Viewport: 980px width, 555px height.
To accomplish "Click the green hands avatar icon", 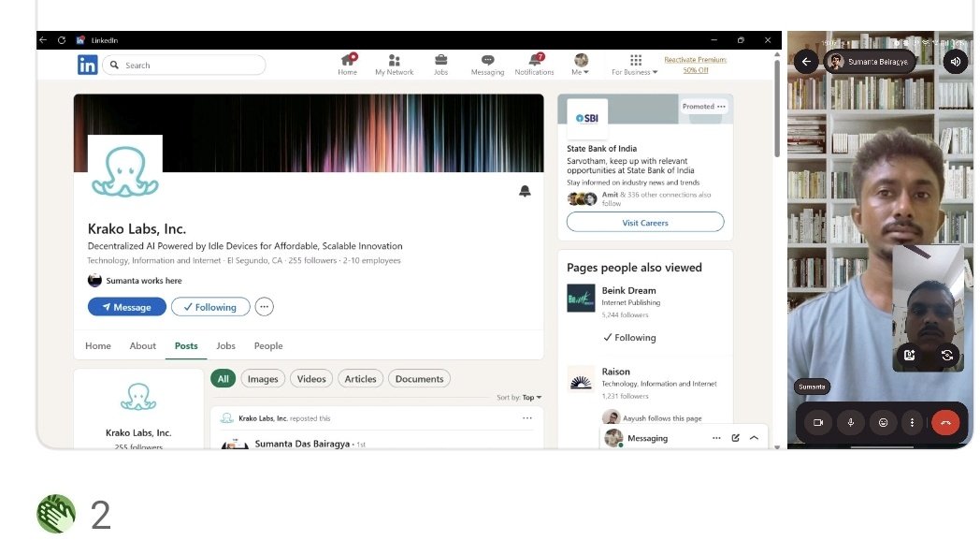I will [56, 515].
